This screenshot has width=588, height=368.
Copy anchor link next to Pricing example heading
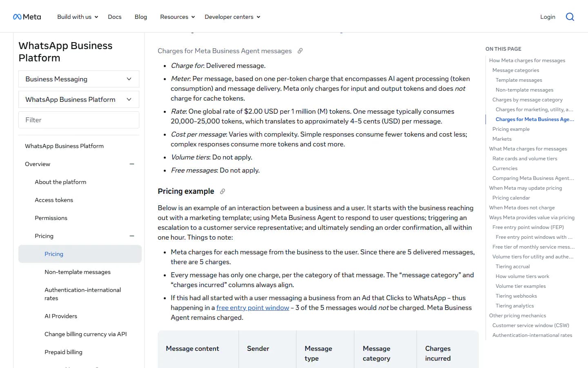click(x=223, y=191)
